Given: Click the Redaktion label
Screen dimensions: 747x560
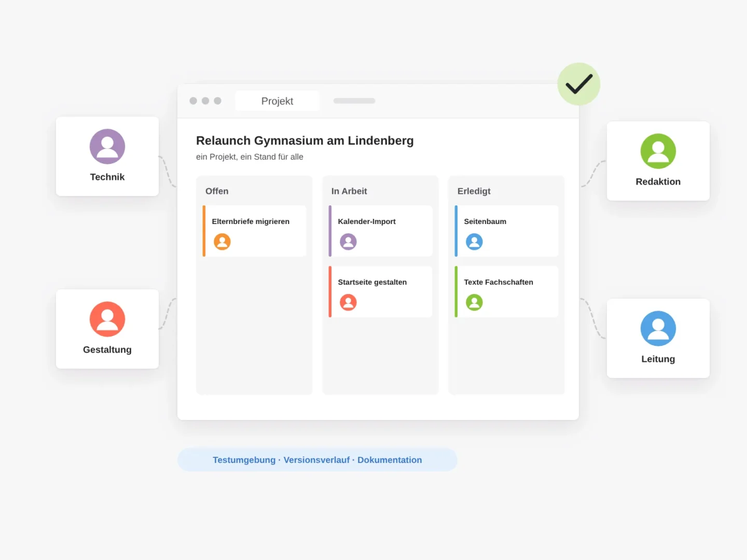Looking at the screenshot, I should pyautogui.click(x=658, y=181).
